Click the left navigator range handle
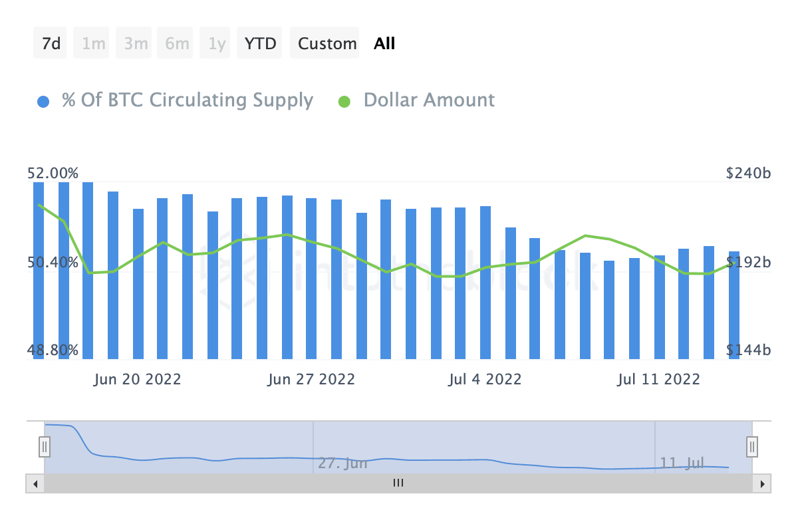798x532 pixels. tap(45, 446)
